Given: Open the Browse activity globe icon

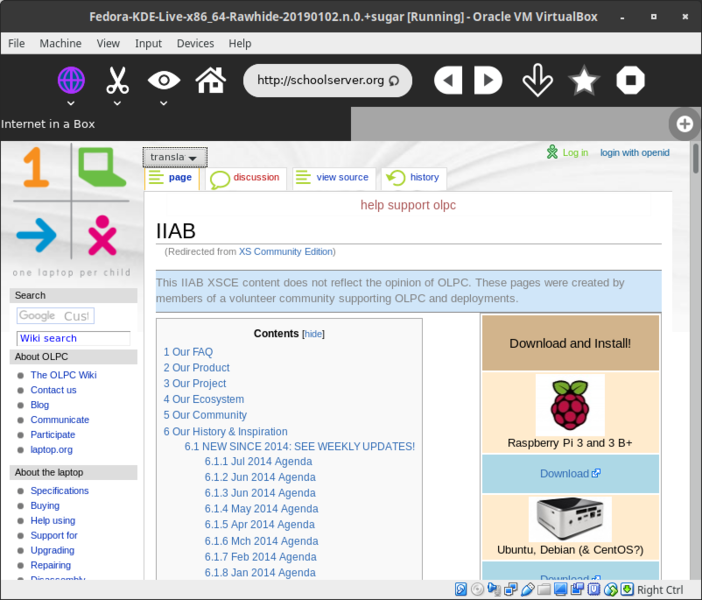Looking at the screenshot, I should click(x=71, y=80).
